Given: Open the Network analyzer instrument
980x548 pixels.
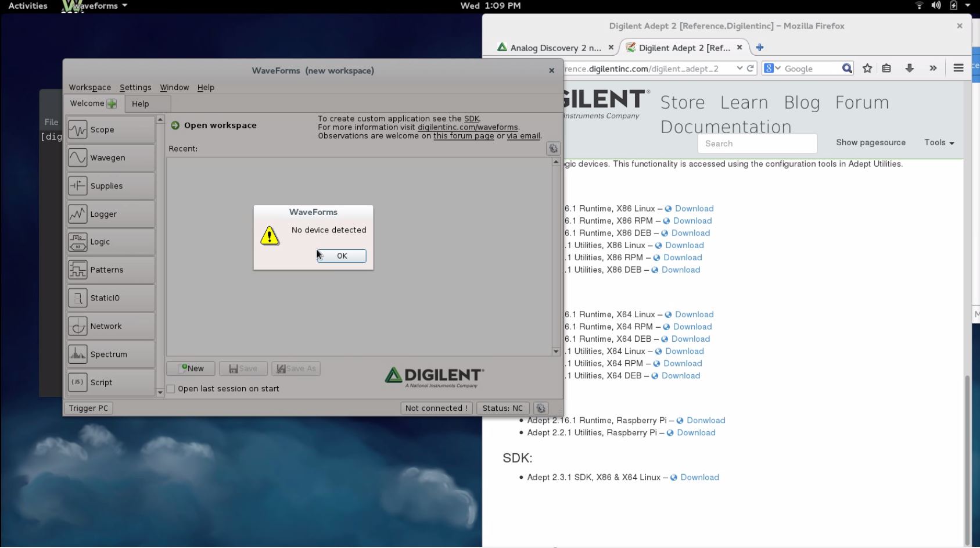Looking at the screenshot, I should [111, 326].
